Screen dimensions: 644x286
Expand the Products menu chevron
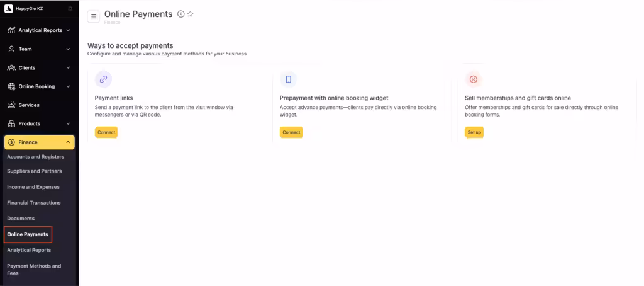click(68, 124)
